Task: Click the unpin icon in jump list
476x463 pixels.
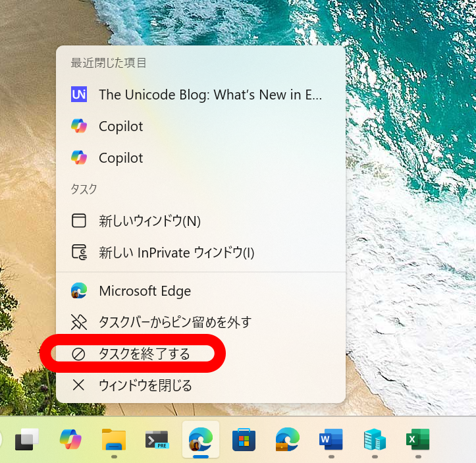Action: 79,322
